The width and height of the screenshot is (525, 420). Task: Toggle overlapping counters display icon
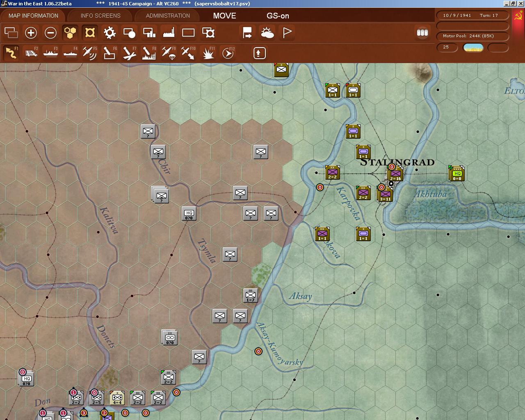[11, 32]
